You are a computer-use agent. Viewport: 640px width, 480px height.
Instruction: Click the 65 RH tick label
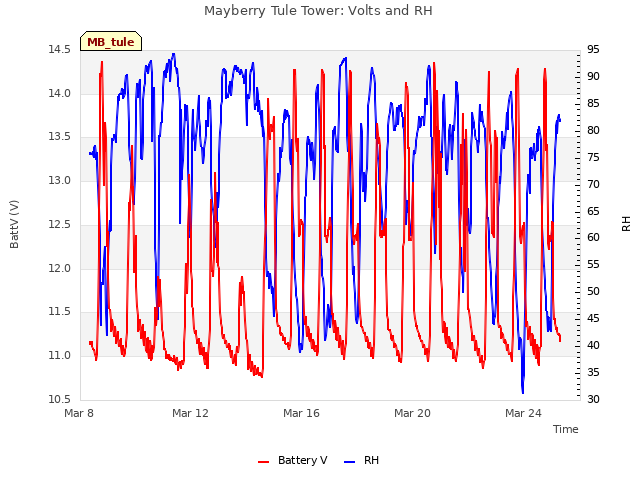(x=593, y=211)
